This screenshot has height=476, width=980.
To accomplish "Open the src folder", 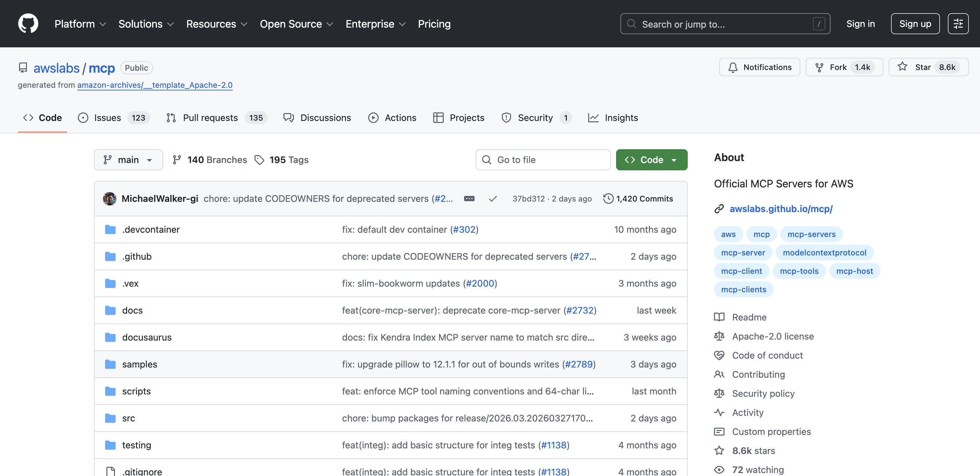I will 129,418.
